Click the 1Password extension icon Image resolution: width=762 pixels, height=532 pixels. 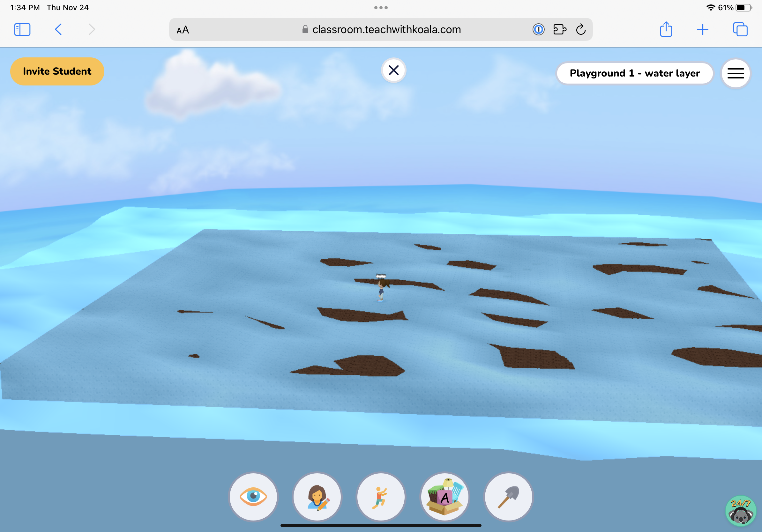coord(538,30)
